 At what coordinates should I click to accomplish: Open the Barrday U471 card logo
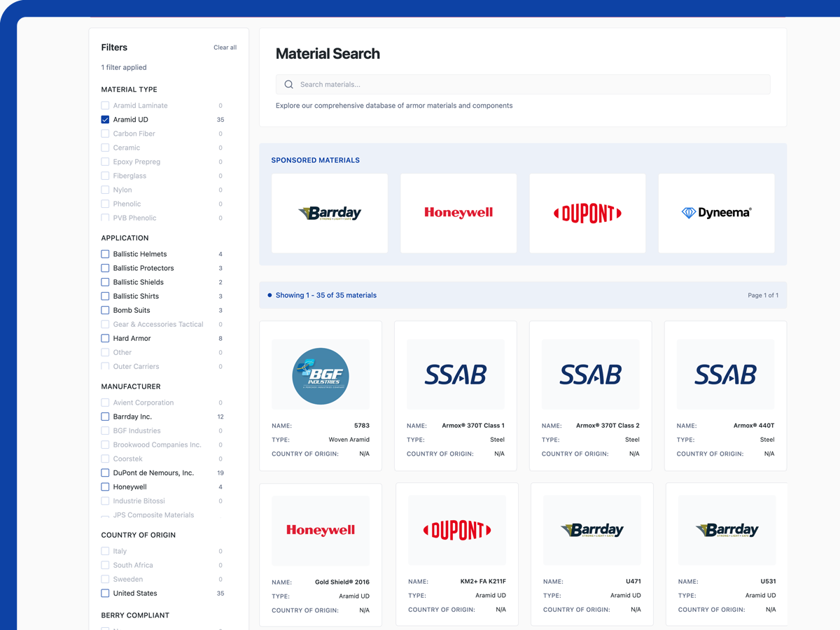coord(592,531)
